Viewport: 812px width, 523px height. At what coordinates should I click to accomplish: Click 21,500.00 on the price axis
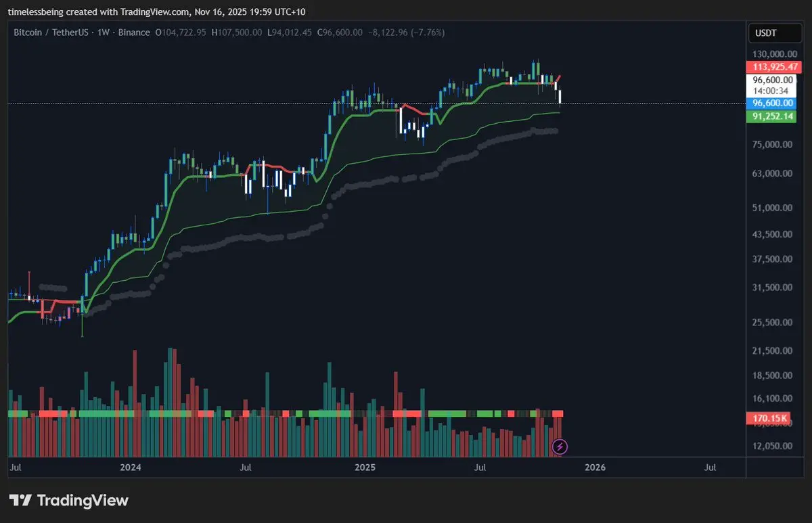(773, 350)
